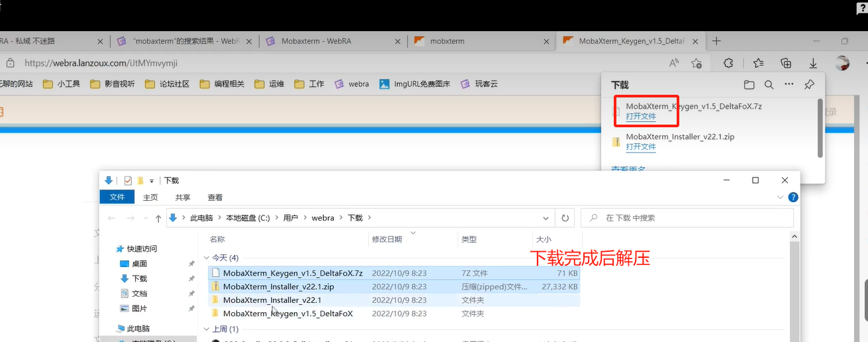
Task: Open the 共享 ribbon tab
Action: coord(183,198)
